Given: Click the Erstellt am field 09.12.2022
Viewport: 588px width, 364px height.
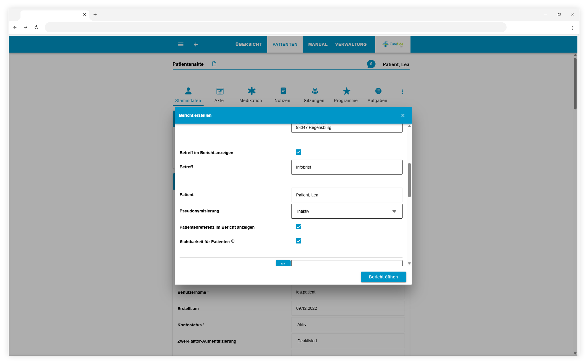Looking at the screenshot, I should click(x=348, y=308).
